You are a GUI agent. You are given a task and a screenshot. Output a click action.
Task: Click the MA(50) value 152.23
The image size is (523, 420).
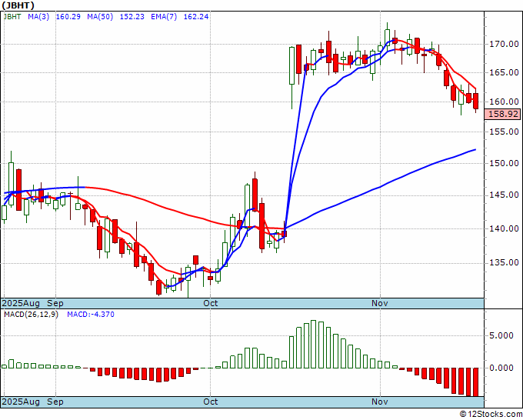click(132, 16)
